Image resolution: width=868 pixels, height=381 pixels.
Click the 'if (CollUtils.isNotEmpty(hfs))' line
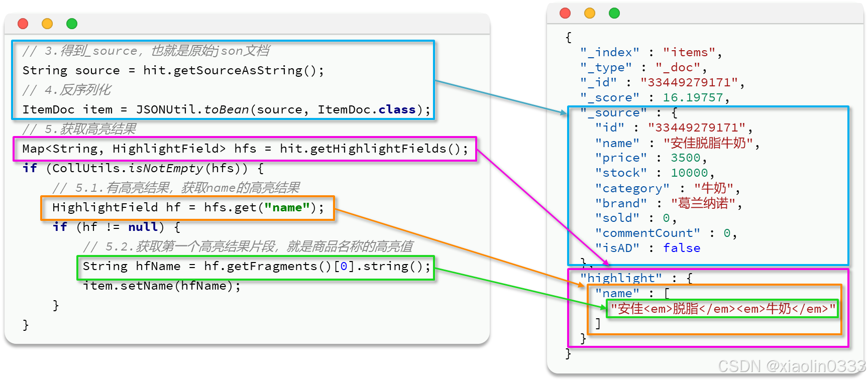tap(143, 168)
